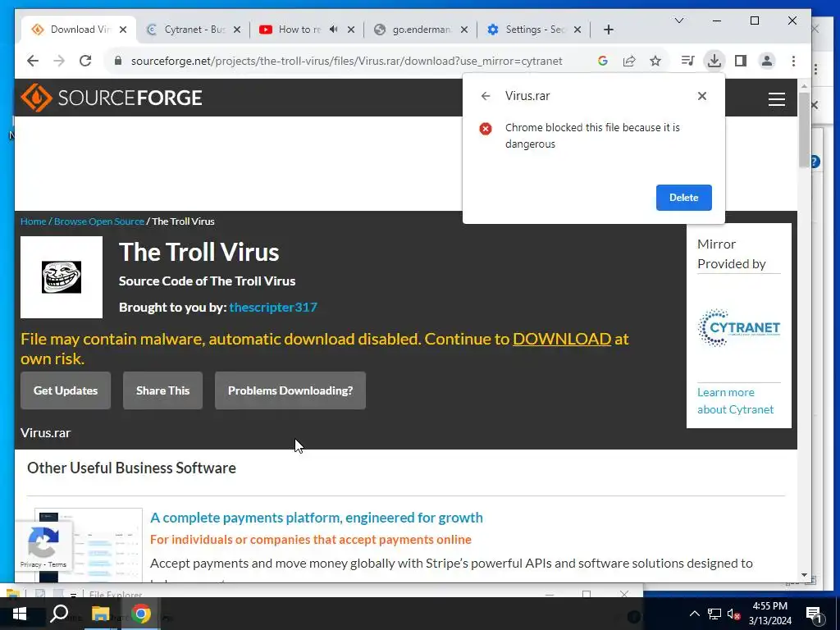
Task: Close the Virus.rar download popup
Action: [702, 96]
